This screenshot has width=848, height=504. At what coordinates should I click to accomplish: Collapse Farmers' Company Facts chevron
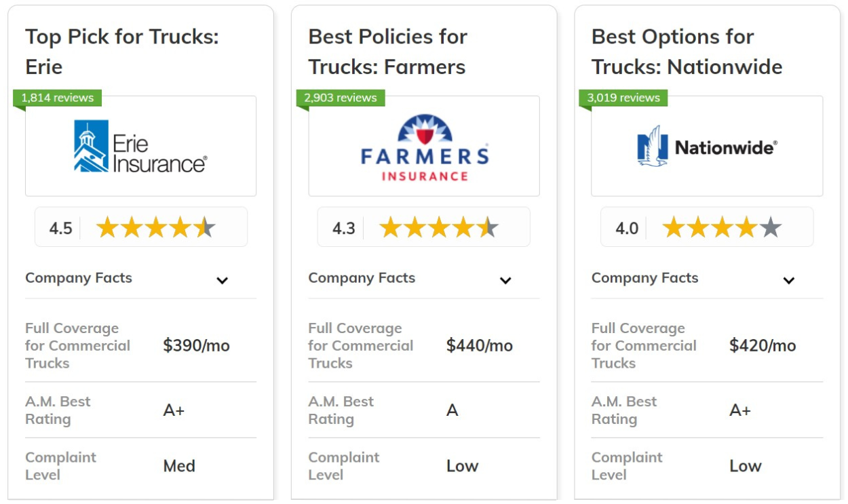(x=505, y=280)
